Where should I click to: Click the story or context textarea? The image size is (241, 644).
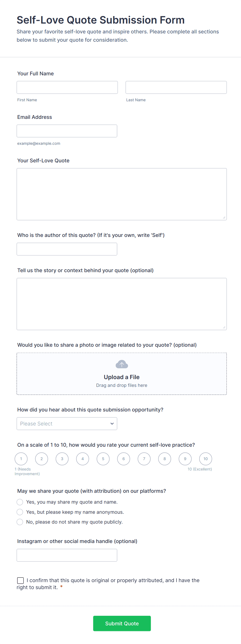click(122, 304)
